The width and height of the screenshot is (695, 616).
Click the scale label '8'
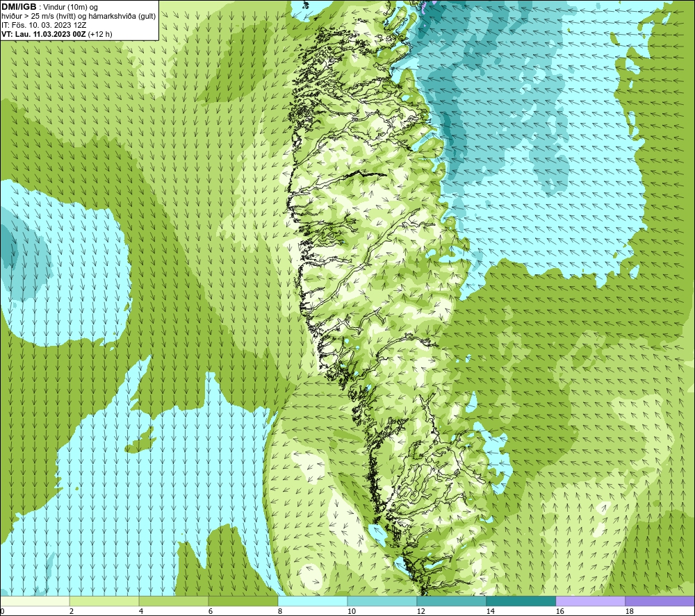[x=279, y=612]
